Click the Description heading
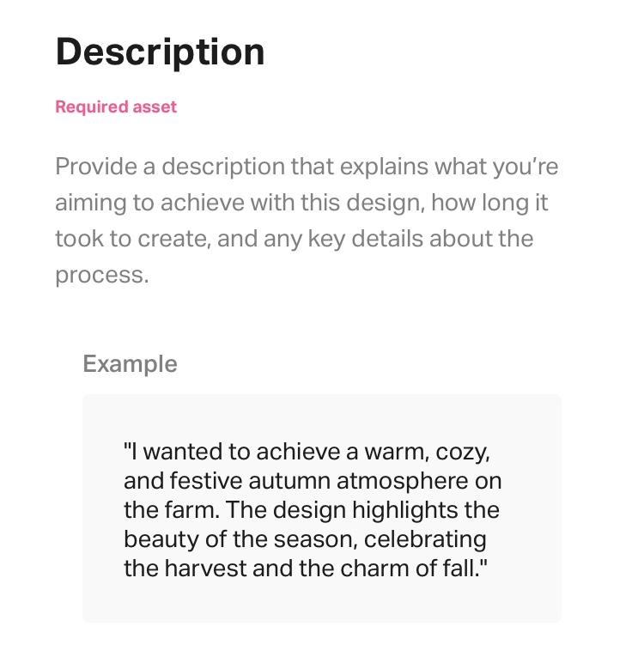This screenshot has height=663, width=644. coord(160,52)
